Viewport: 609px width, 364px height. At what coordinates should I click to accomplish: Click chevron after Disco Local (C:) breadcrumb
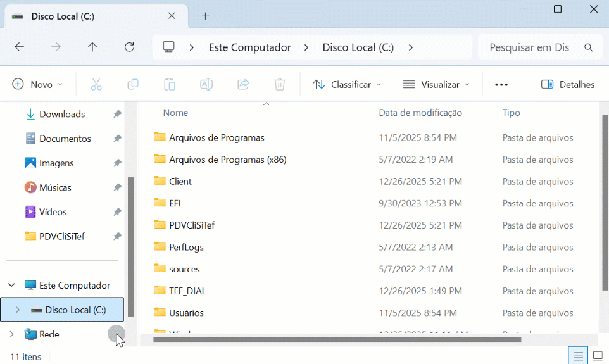410,47
